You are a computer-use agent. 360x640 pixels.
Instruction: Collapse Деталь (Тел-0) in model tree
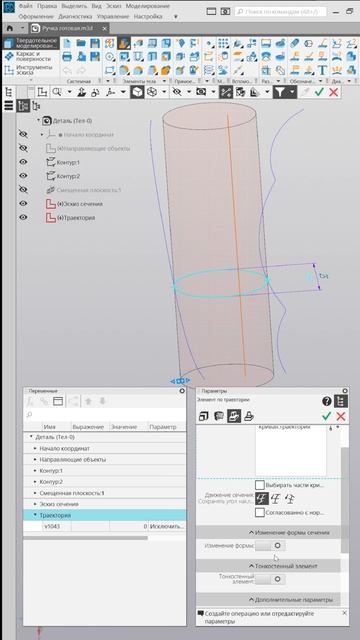39,120
